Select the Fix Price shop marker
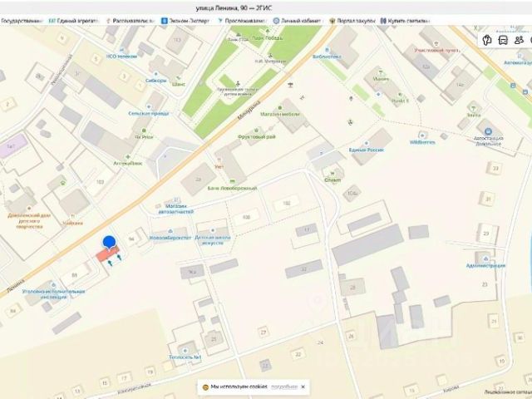Viewport: 532px width, 399px height. [144, 131]
